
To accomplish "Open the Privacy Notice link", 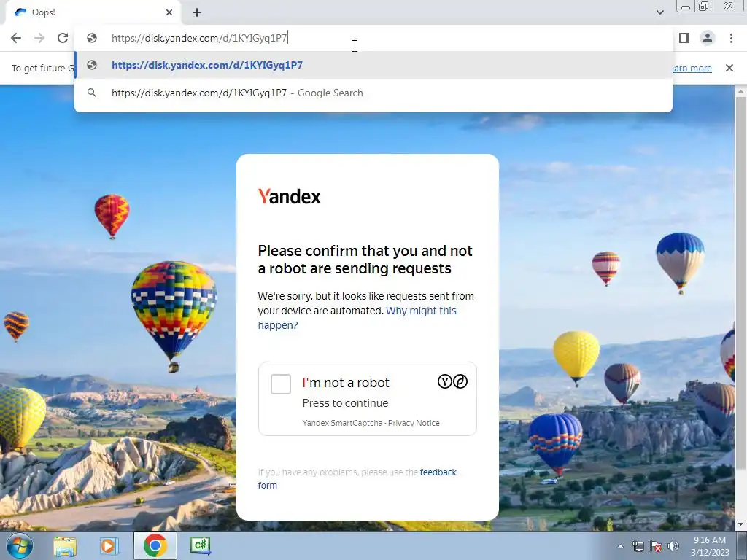I will pyautogui.click(x=414, y=423).
